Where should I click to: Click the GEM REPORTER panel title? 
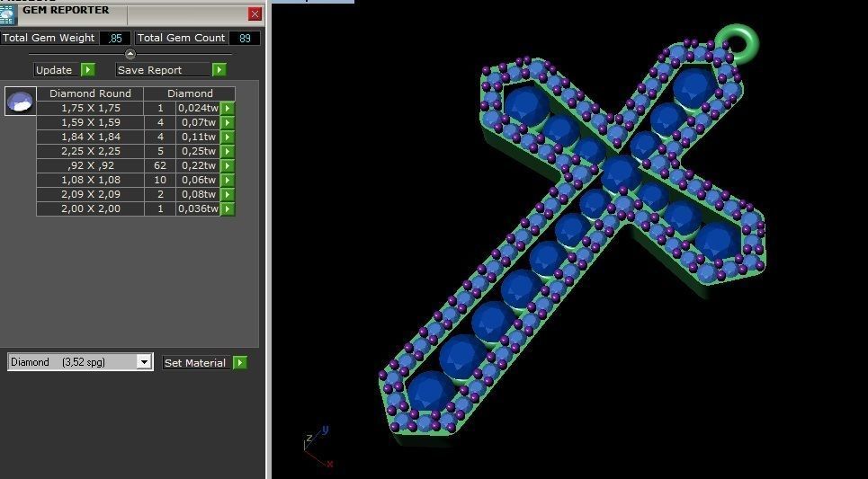point(66,10)
